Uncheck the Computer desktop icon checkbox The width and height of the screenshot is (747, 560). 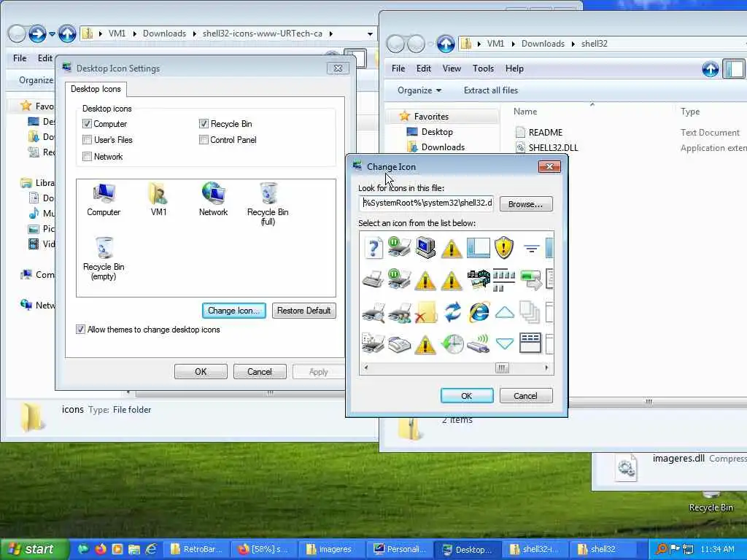tap(87, 124)
